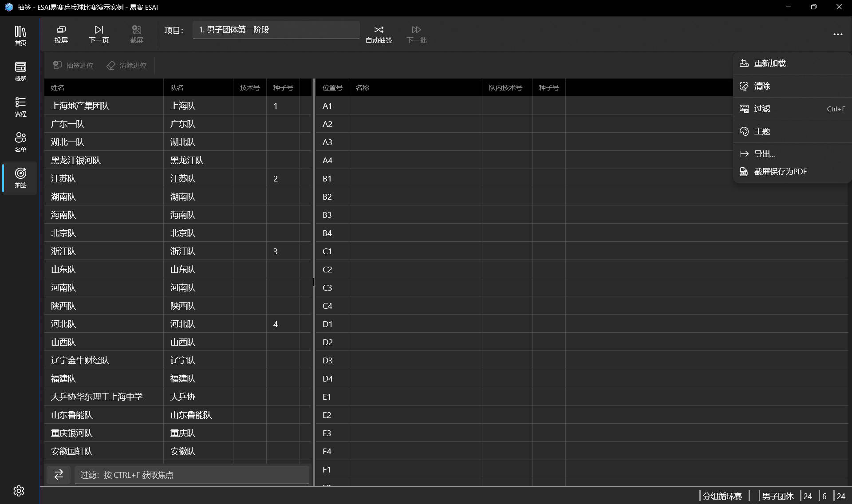Screen dimensions: 852x504
Task: Click the 下一页 next page toolbar icon
Action: 99,34
